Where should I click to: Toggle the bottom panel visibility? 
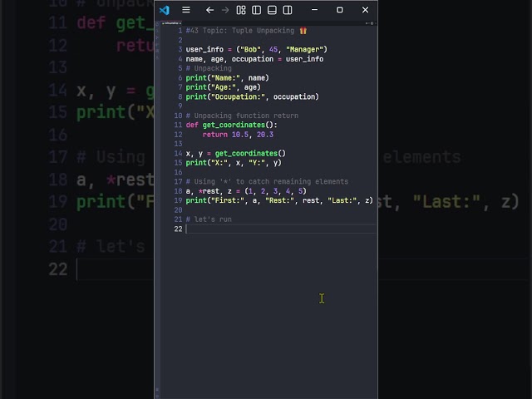[x=272, y=10]
